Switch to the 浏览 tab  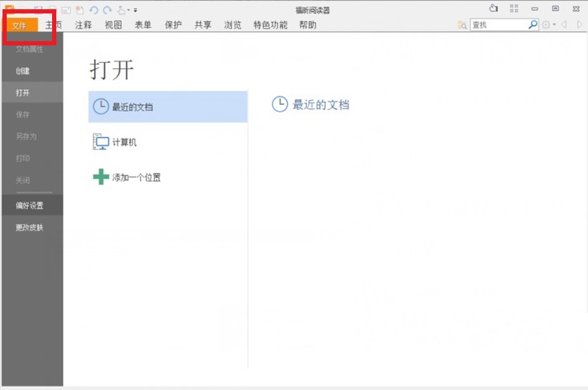(x=233, y=25)
